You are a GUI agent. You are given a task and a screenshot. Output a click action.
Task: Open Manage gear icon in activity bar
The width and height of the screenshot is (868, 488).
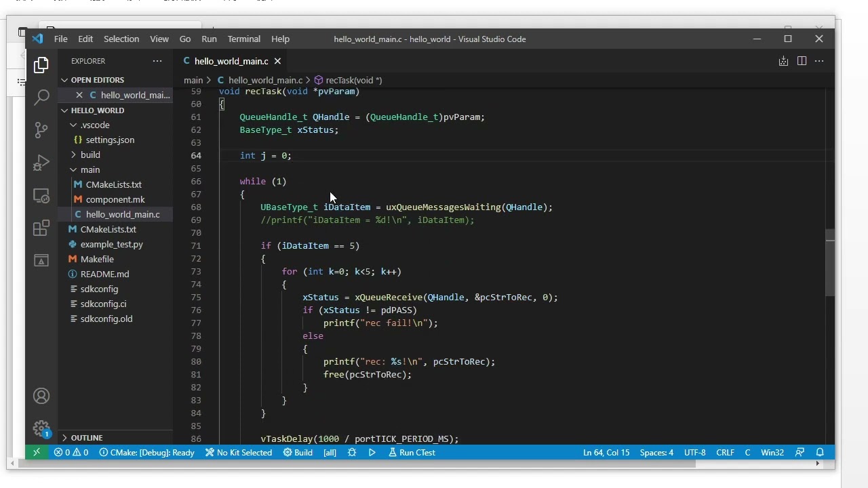41,428
